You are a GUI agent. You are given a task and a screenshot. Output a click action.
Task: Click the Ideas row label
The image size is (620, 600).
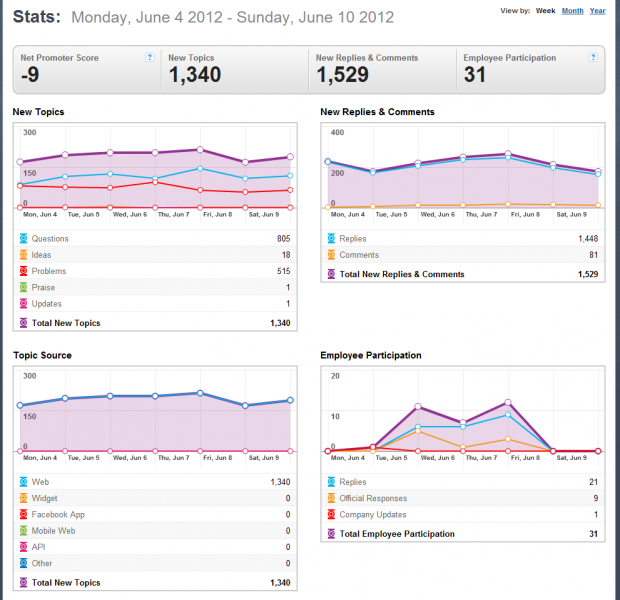pos(41,255)
